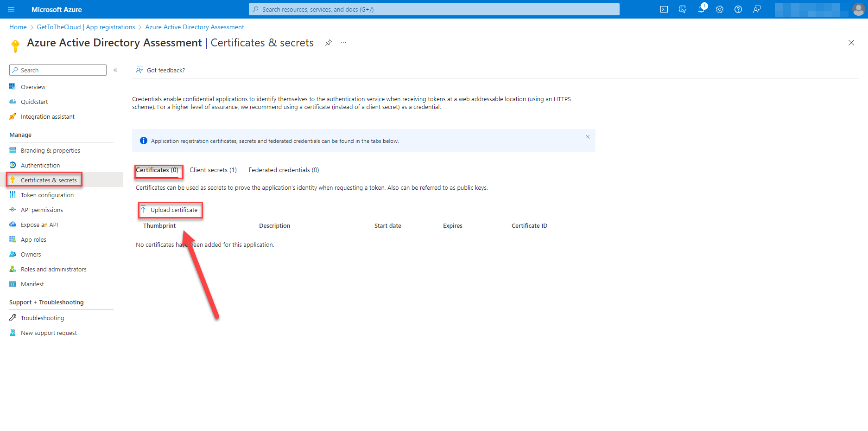Click the Thumbprint column header
868x431 pixels.
click(159, 225)
